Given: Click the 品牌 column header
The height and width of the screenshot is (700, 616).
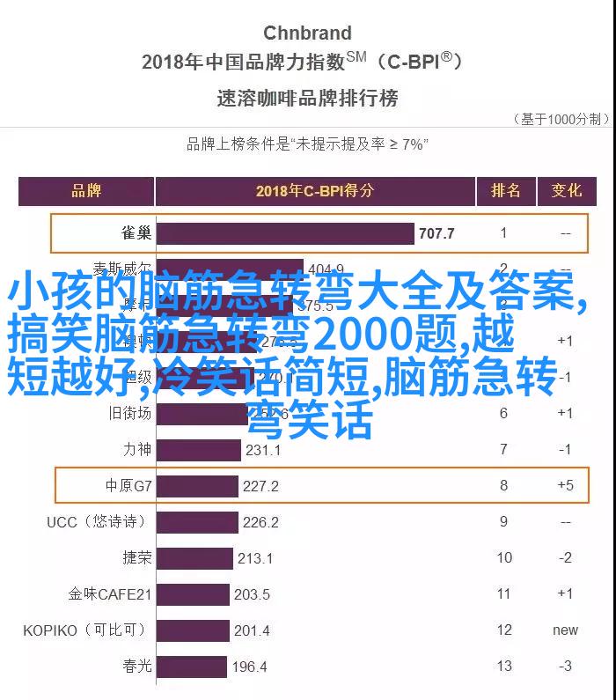Looking at the screenshot, I should 86,191.
